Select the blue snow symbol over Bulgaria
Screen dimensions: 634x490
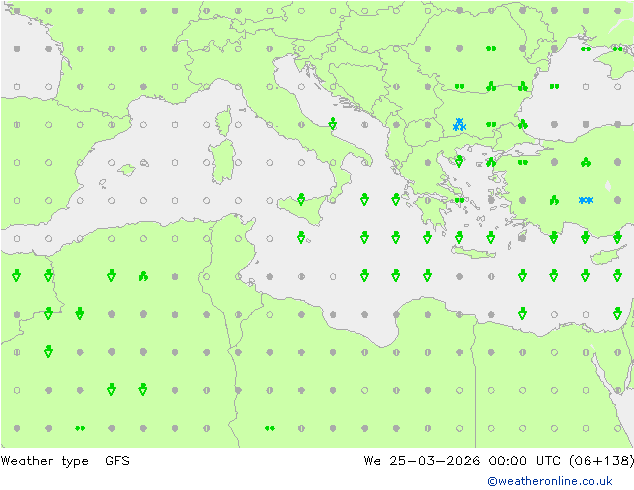point(459,125)
